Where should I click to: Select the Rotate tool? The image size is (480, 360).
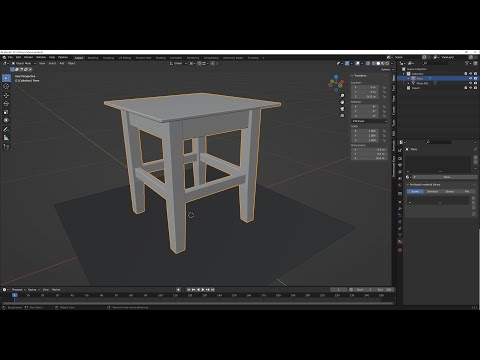pyautogui.click(x=6, y=104)
